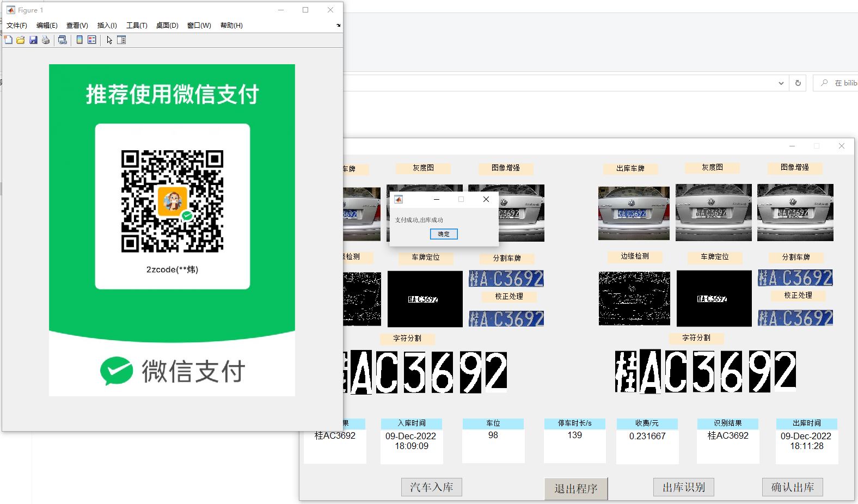The width and height of the screenshot is (858, 504).
Task: Click the right-side 分割车牌 blue plate image
Action: (795, 278)
